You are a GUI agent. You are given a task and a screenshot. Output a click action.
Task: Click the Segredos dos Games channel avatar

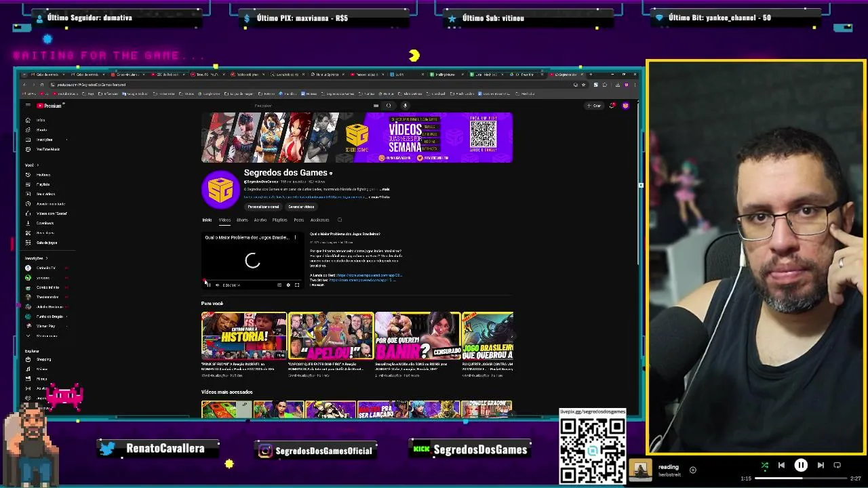tap(220, 189)
